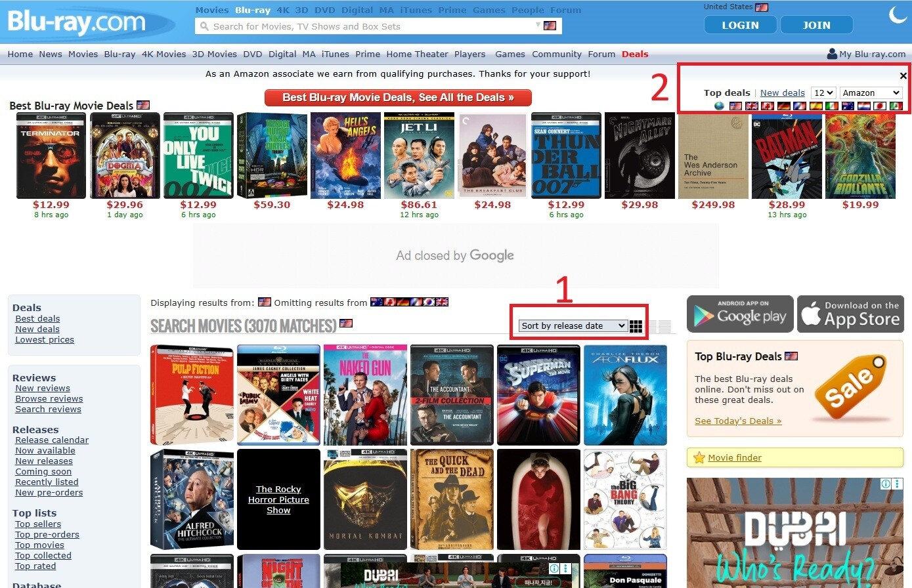Click the star icon beside Movie finder
The width and height of the screenshot is (912, 588).
pos(699,458)
